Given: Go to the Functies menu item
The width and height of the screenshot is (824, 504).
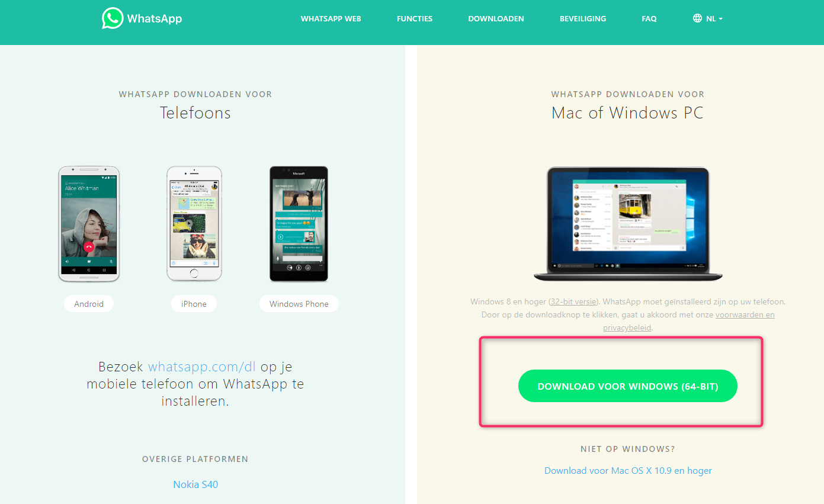Looking at the screenshot, I should (x=415, y=19).
